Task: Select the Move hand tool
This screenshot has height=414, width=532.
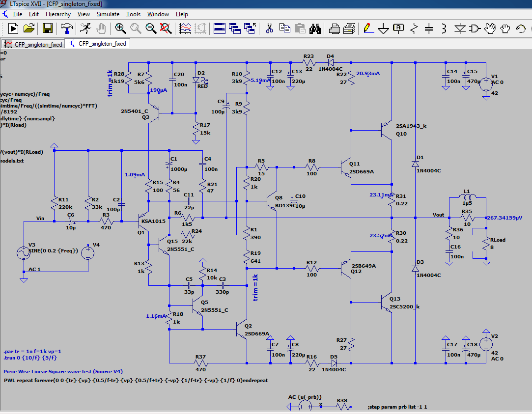Action: pos(490,28)
